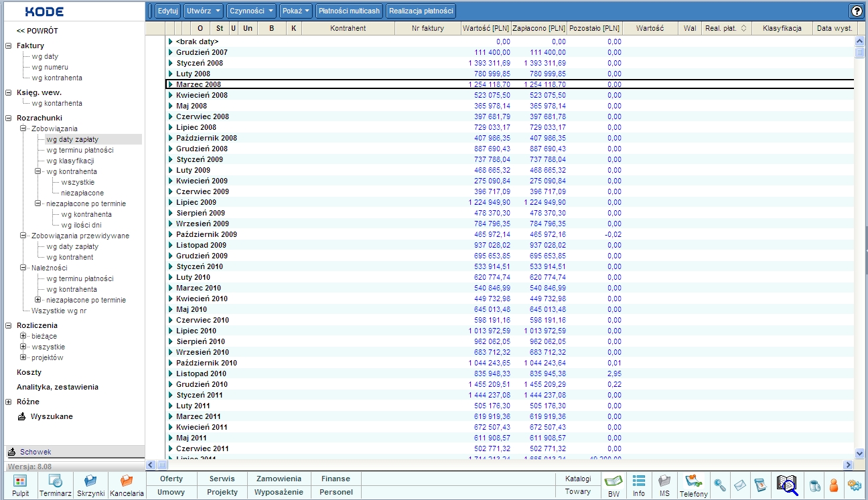Click the horizontal scrollbar right arrow
Viewport: 868px width, 500px height.
[849, 465]
